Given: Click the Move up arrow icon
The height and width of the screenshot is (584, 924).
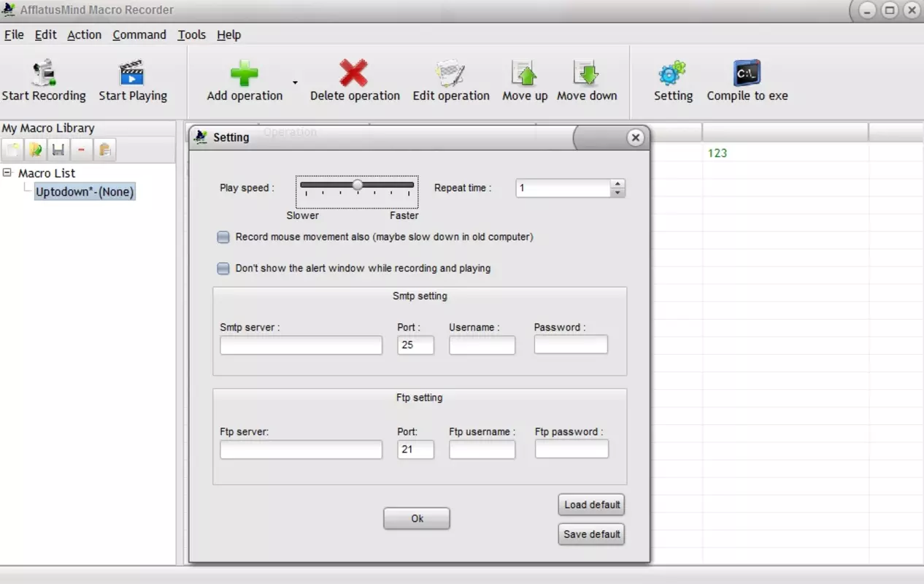Looking at the screenshot, I should [524, 74].
